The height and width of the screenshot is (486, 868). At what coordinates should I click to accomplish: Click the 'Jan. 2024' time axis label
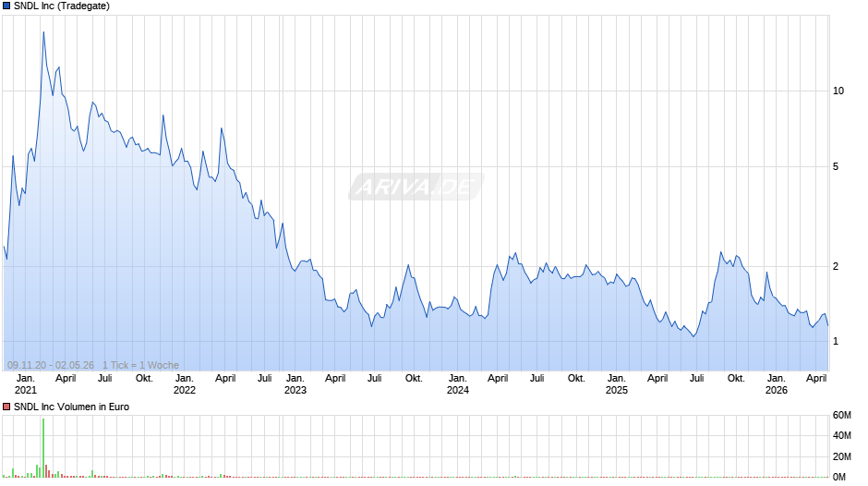pyautogui.click(x=458, y=384)
